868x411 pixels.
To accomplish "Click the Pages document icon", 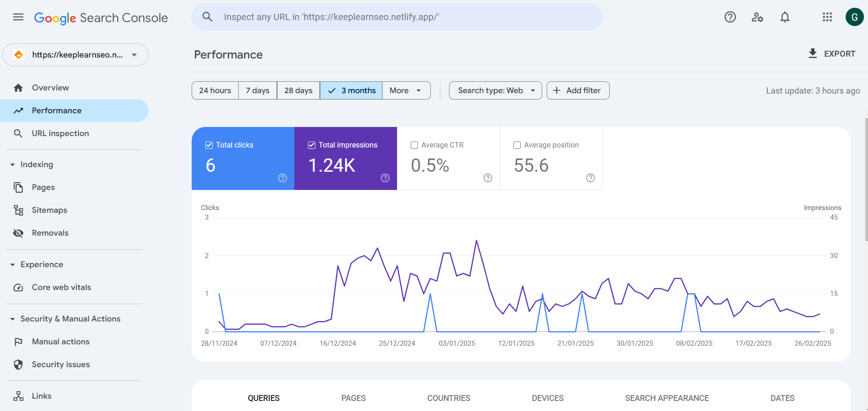I will click(18, 187).
